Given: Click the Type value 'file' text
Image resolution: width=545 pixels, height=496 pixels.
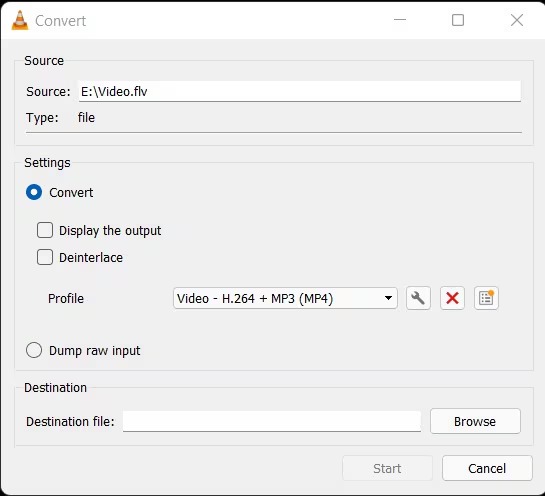Looking at the screenshot, I should (x=86, y=117).
